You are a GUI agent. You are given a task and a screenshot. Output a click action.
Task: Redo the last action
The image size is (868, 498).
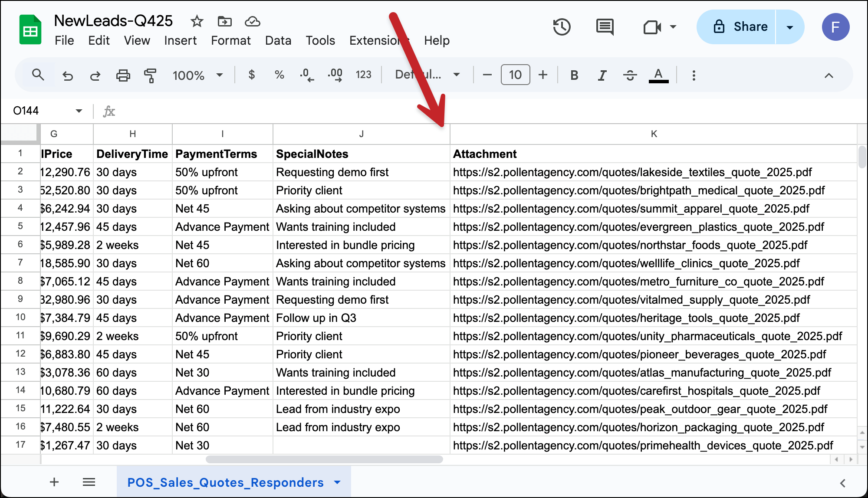point(95,75)
